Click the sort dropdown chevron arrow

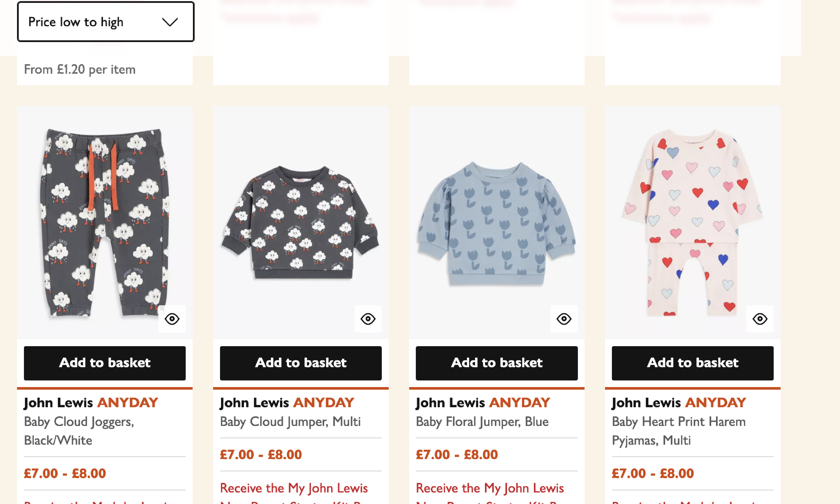tap(170, 22)
